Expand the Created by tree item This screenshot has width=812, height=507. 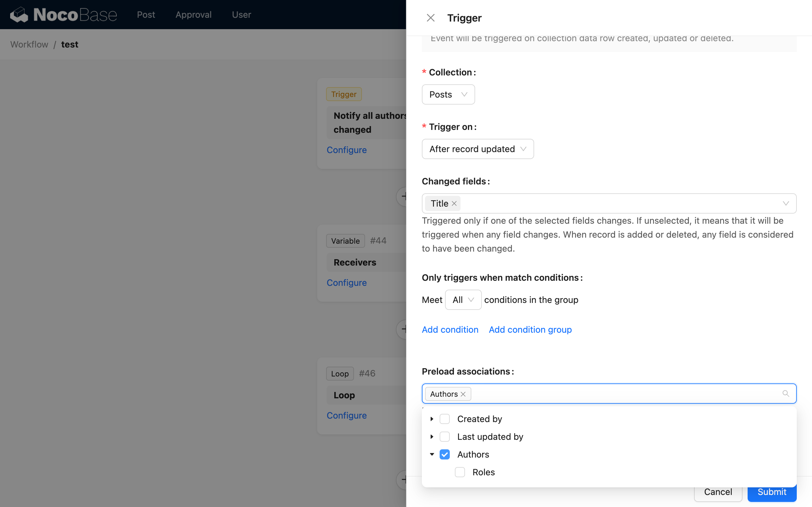point(432,419)
